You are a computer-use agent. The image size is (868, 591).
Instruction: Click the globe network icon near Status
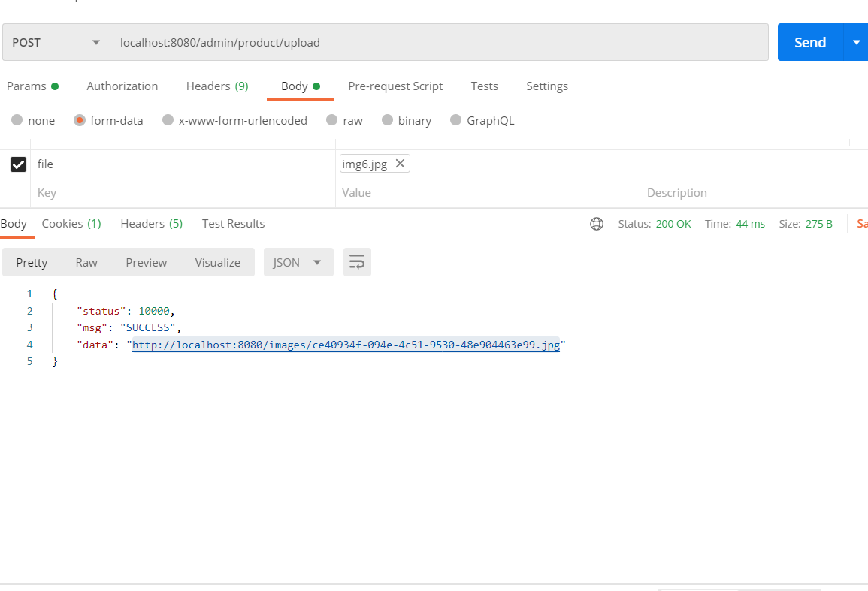597,224
